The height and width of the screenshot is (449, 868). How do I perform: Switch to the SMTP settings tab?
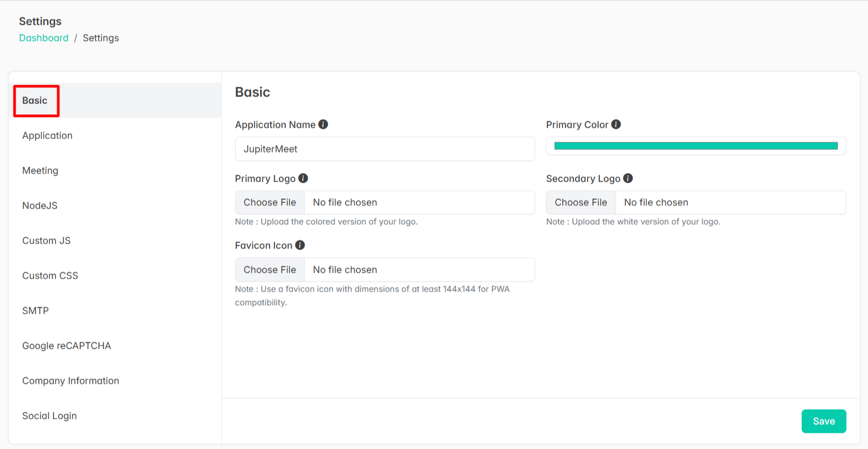tap(115, 310)
